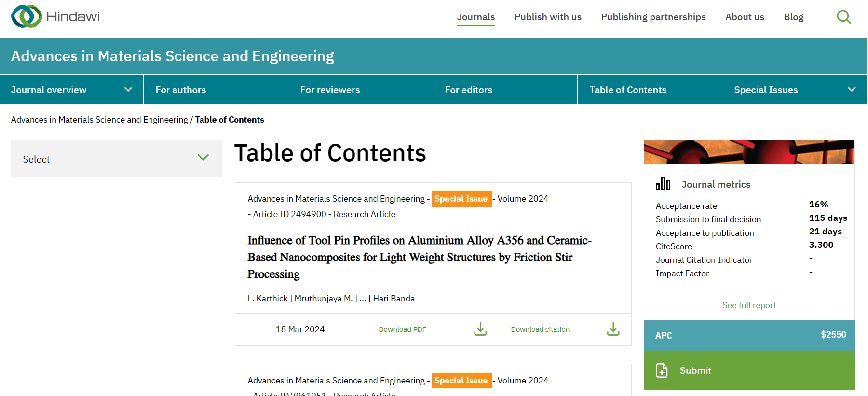The height and width of the screenshot is (396, 868).
Task: Click Acceptance to publication label
Action: tap(705, 233)
